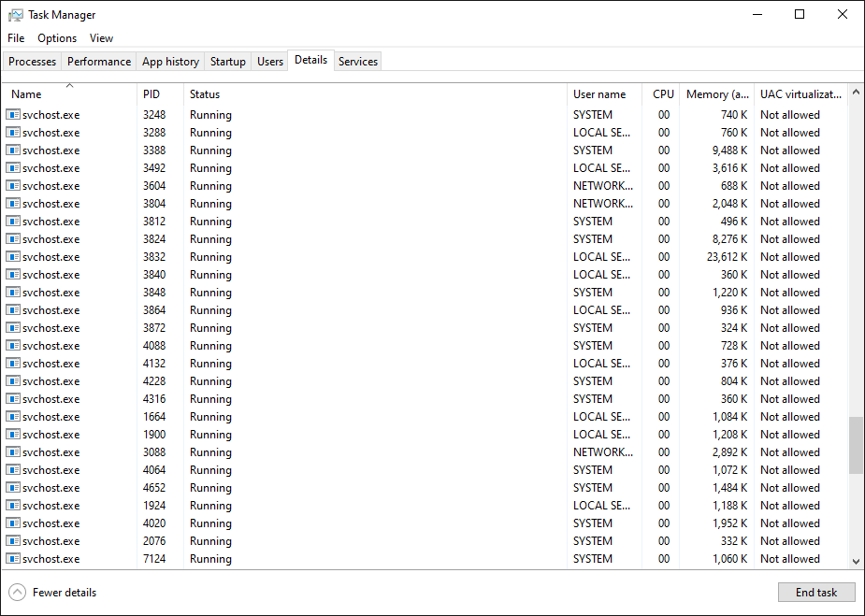Sort by the CPU column header
The image size is (865, 616).
[x=661, y=94]
